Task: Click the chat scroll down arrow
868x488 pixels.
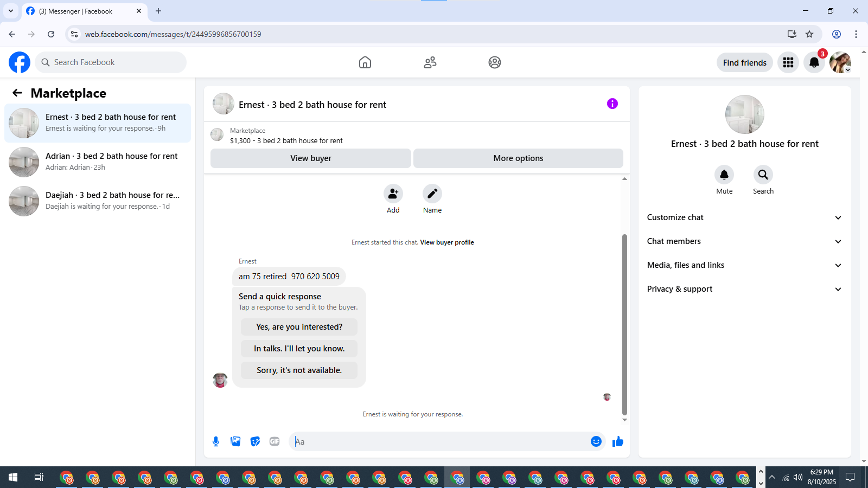Action: pos(624,420)
